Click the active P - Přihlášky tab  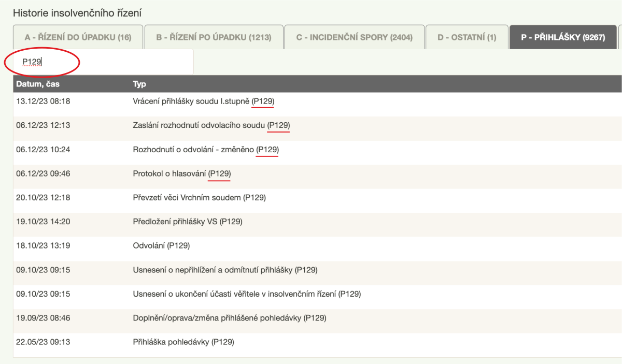(563, 37)
